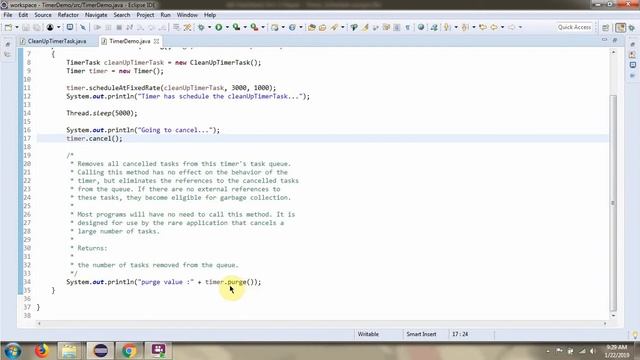Click "Writable" in the status bar
This screenshot has height=360, width=640.
tap(368, 334)
